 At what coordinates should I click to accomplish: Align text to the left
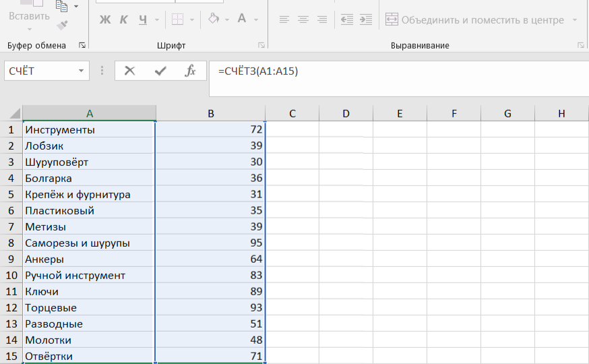coord(284,20)
